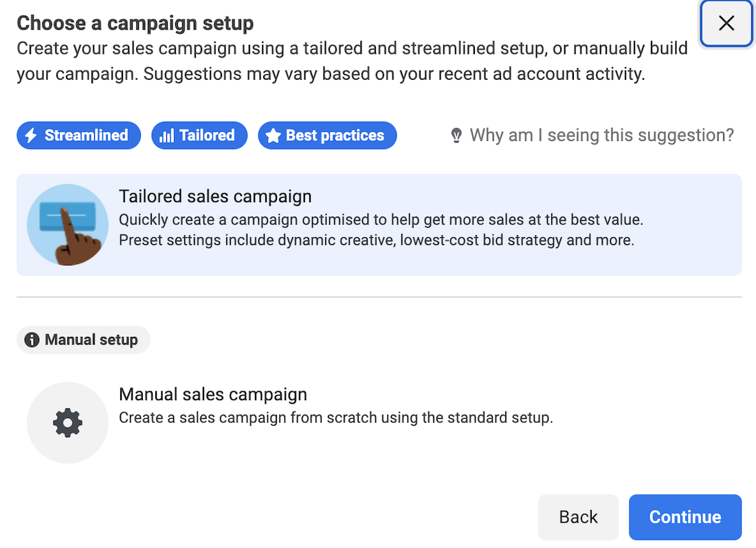
Task: Go back with the Back button
Action: (578, 517)
